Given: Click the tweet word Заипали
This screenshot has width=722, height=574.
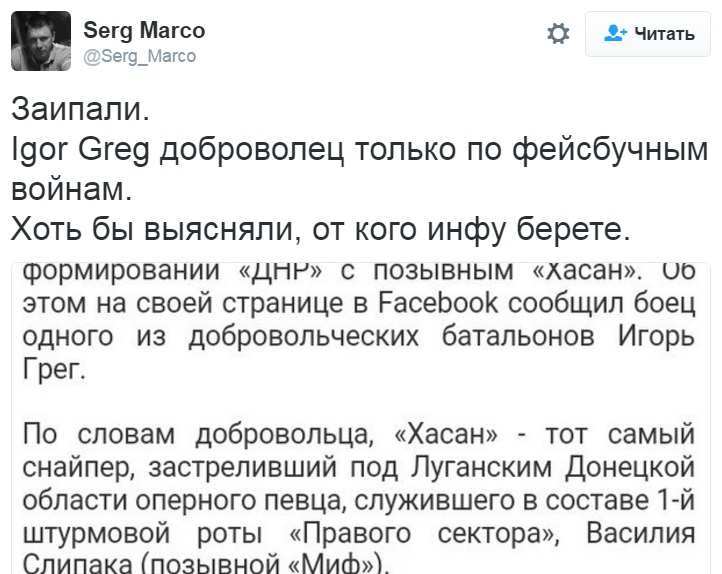Looking at the screenshot, I should tap(85, 108).
